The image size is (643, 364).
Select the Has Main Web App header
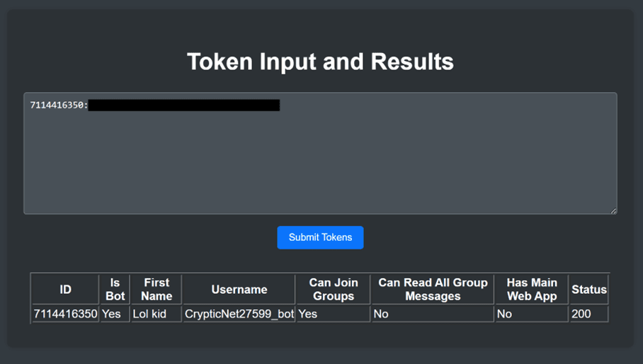coord(532,290)
